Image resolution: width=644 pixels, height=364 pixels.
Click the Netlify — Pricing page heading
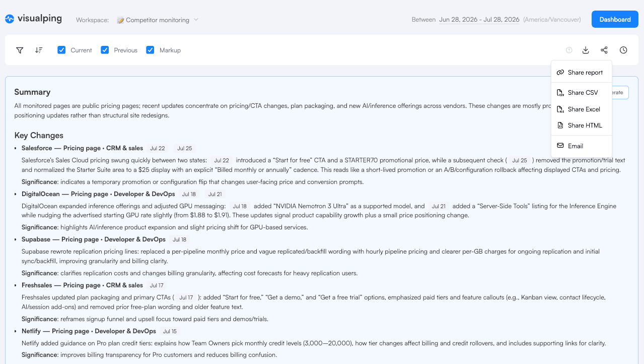[x=89, y=331]
